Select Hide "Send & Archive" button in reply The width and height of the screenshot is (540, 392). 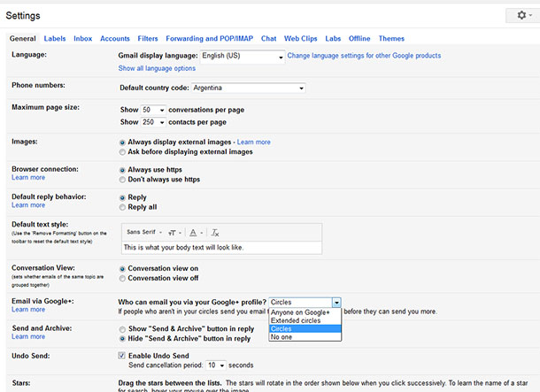tap(122, 339)
